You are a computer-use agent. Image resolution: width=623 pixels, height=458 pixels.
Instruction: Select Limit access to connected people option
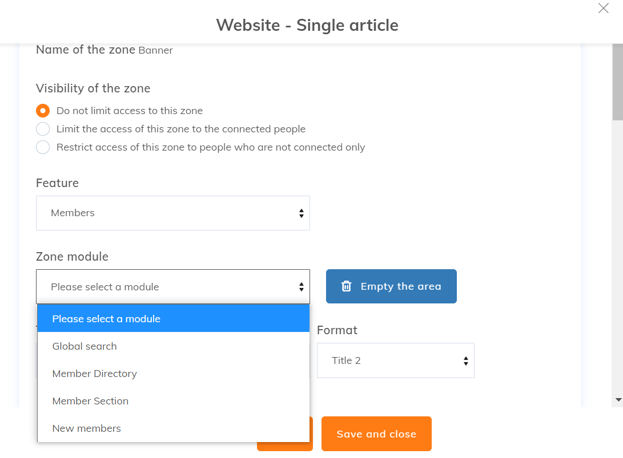(43, 129)
